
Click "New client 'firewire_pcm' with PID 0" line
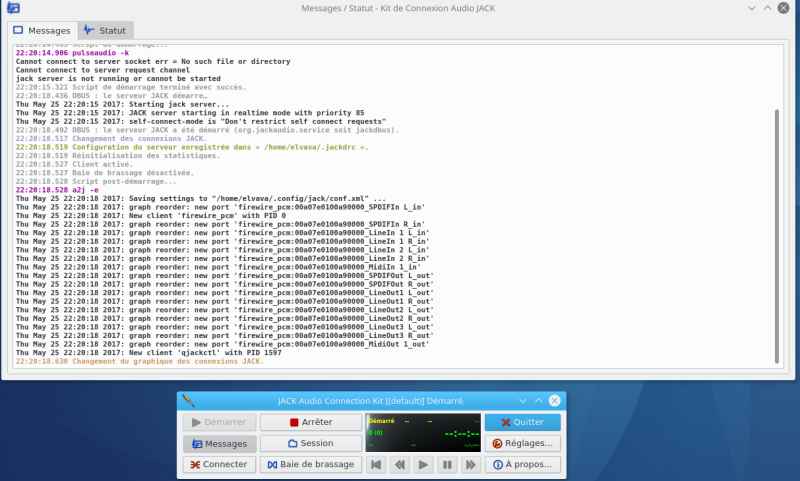[x=151, y=215]
